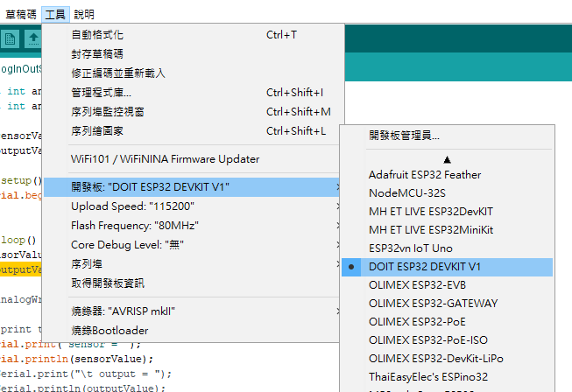The width and height of the screenshot is (572, 392).
Task: Open 序列埠監控視窗 serial monitor
Action: [107, 112]
